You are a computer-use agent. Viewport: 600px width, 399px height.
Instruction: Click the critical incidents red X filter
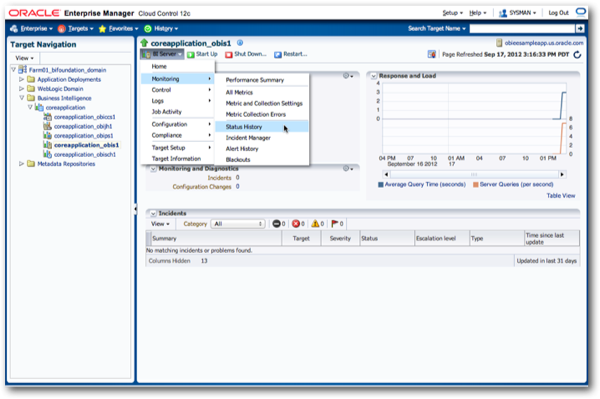tap(296, 224)
